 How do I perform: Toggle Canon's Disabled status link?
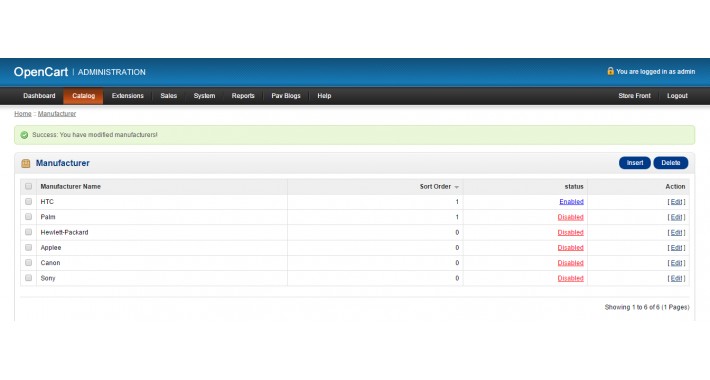pos(571,263)
